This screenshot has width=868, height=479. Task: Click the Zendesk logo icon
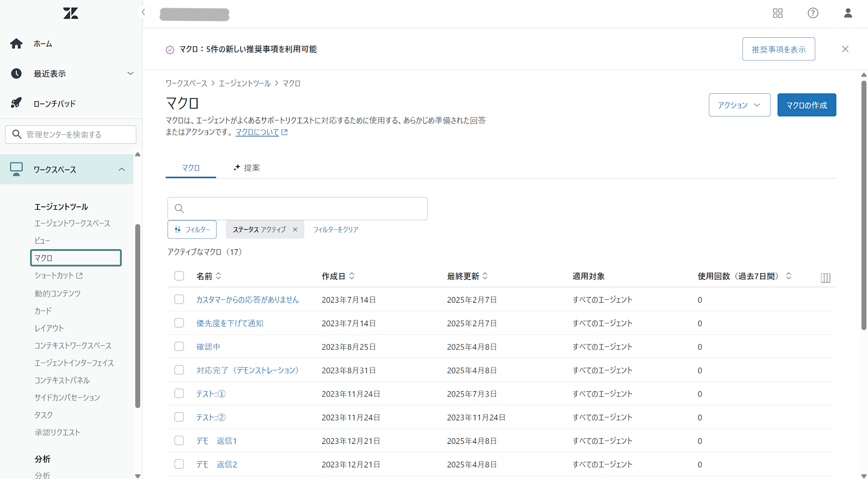[x=71, y=13]
